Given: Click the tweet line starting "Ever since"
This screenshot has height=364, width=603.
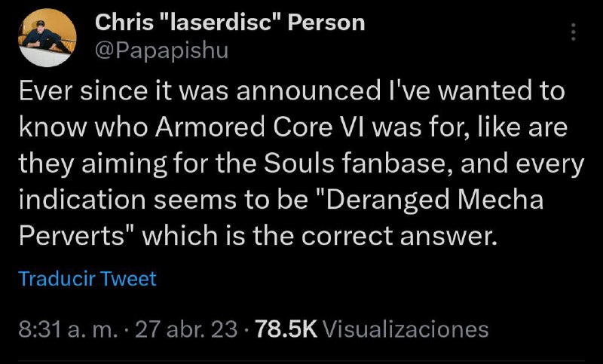Looking at the screenshot, I should (292, 91).
